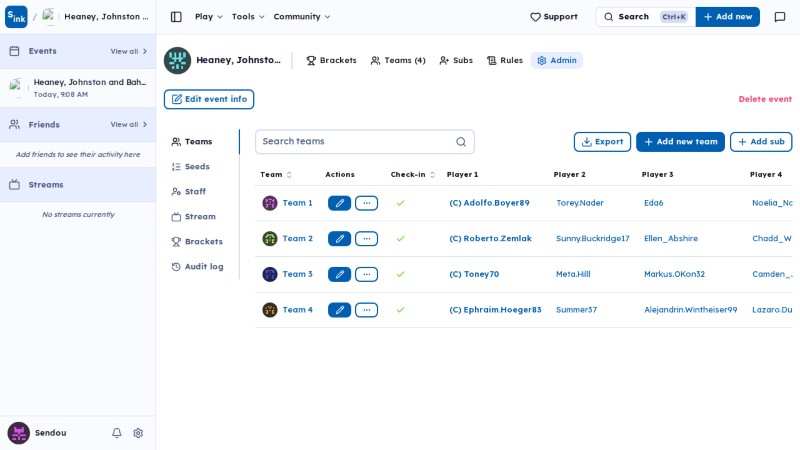Expand the Tools menu
The image size is (800, 450).
tap(248, 17)
